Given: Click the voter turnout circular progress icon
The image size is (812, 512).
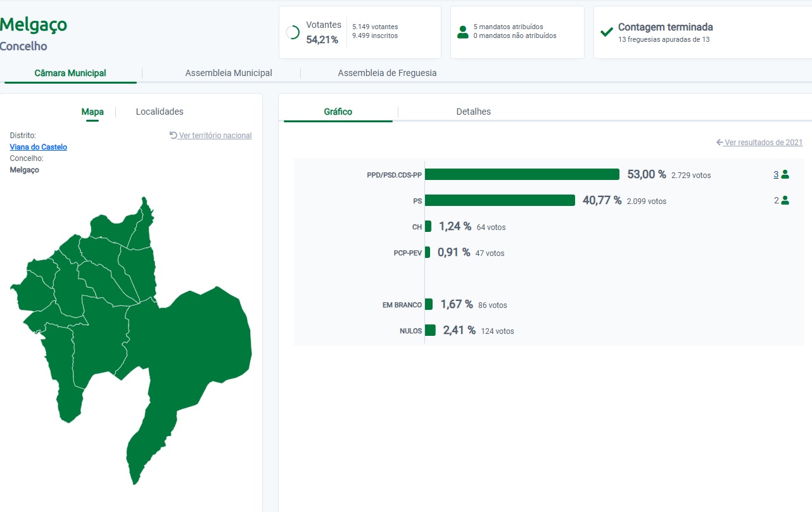Looking at the screenshot, I should click(293, 32).
